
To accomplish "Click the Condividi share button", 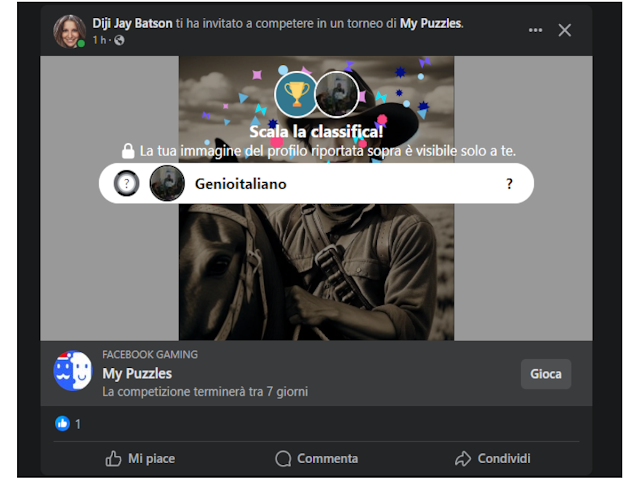I will (x=493, y=459).
